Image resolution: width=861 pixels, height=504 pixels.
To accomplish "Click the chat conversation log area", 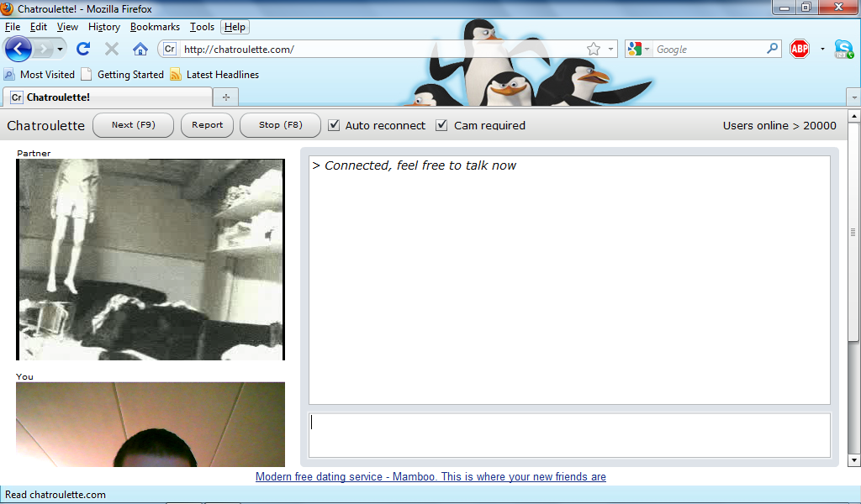I will 569,280.
